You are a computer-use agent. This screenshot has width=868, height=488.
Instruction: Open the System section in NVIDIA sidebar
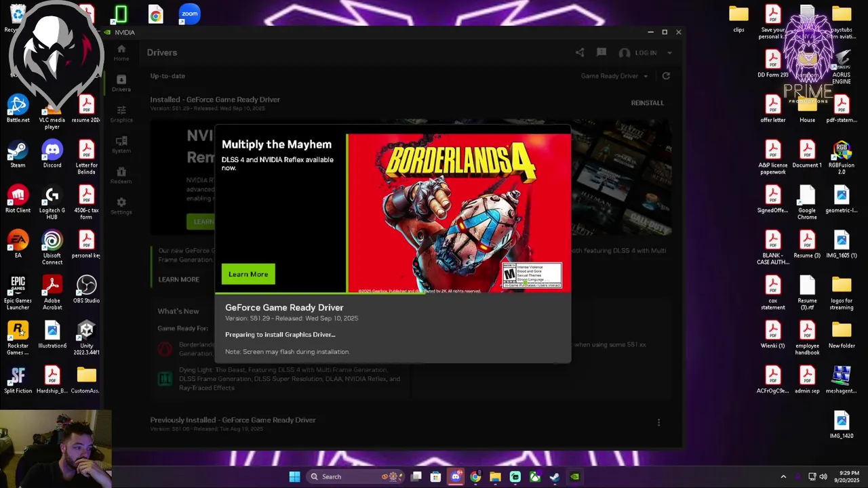coord(121,144)
